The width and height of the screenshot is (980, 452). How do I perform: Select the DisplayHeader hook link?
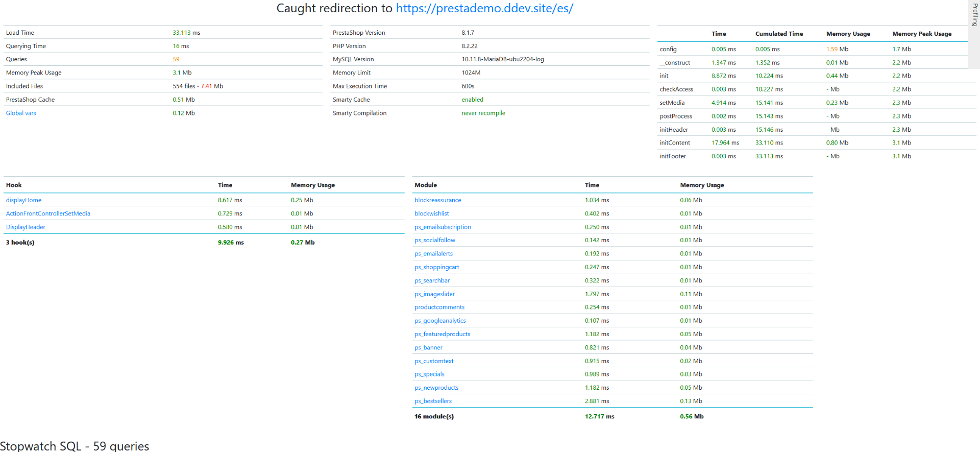(26, 227)
